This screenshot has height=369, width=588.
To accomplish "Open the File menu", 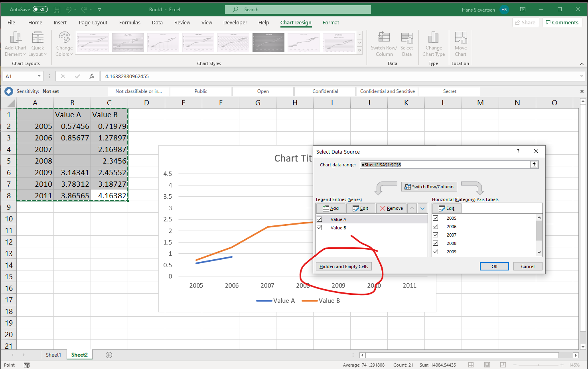I will [11, 22].
